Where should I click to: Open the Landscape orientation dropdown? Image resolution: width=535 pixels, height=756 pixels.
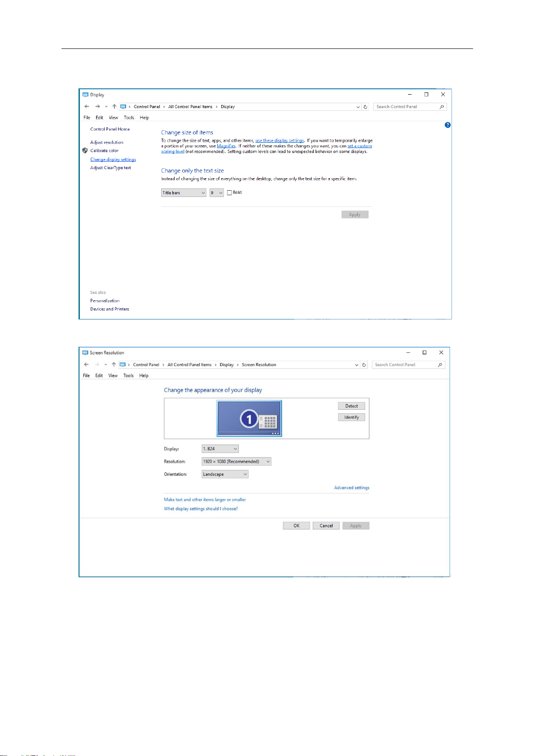[225, 474]
